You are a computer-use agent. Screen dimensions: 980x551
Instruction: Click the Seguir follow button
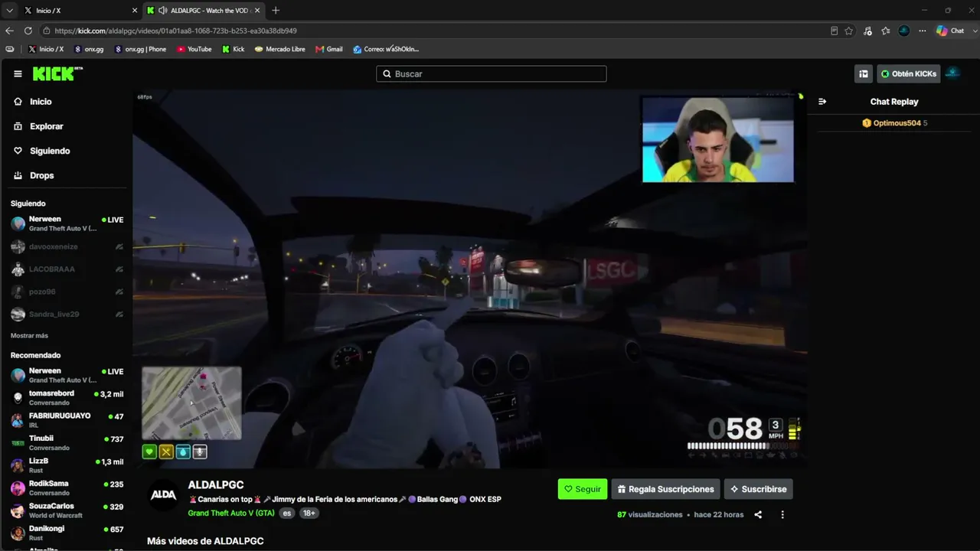coord(583,489)
